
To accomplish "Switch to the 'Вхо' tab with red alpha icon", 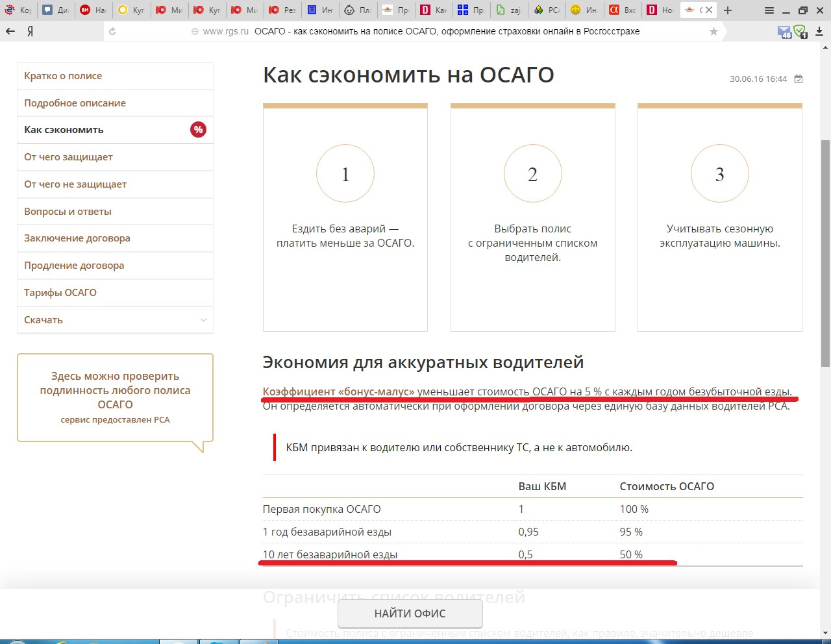I will point(622,10).
